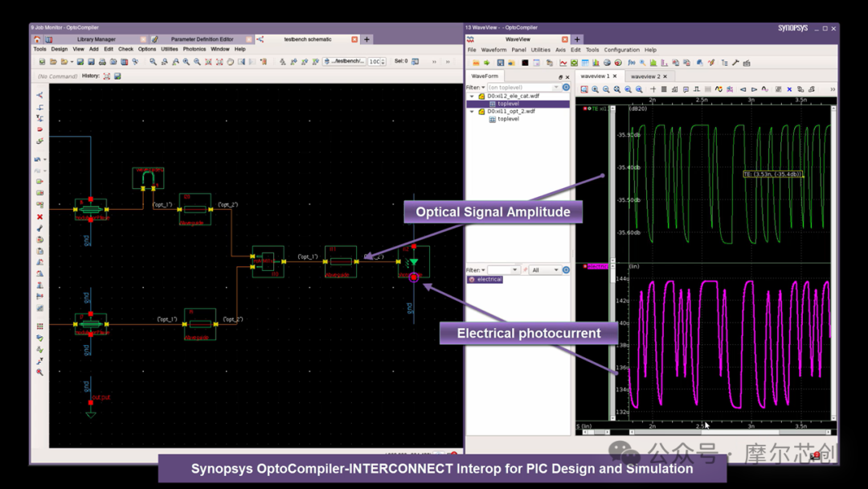868x489 pixels.
Task: Open the Design menu
Action: pos(59,49)
